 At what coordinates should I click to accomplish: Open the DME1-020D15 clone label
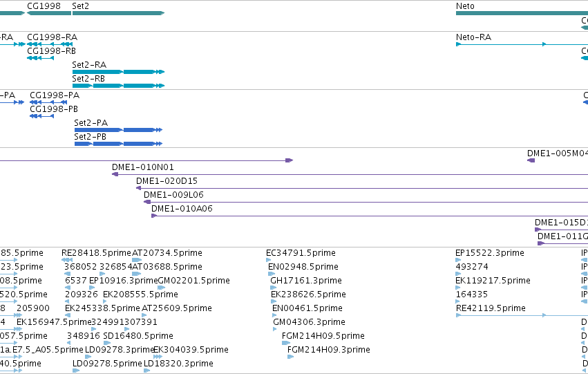pos(167,181)
